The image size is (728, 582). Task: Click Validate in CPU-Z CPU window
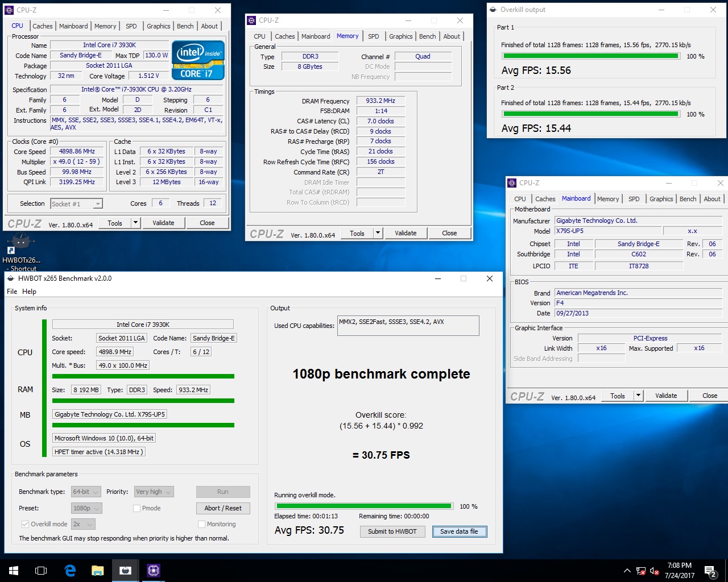163,223
